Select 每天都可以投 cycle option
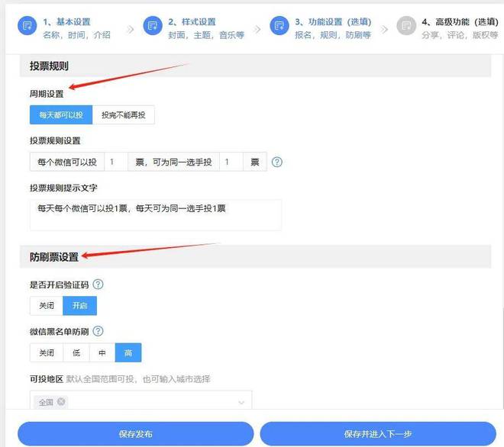504x447 pixels. coord(61,114)
